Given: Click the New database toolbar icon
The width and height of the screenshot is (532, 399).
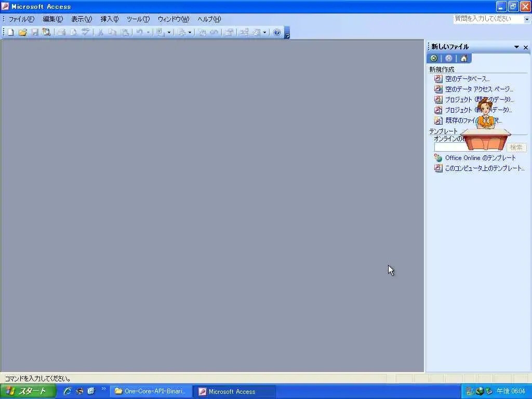Looking at the screenshot, I should click(x=11, y=32).
